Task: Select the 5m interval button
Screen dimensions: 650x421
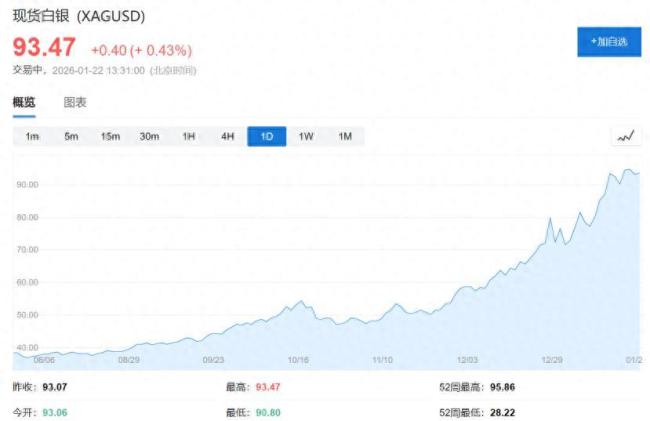Action: point(71,137)
